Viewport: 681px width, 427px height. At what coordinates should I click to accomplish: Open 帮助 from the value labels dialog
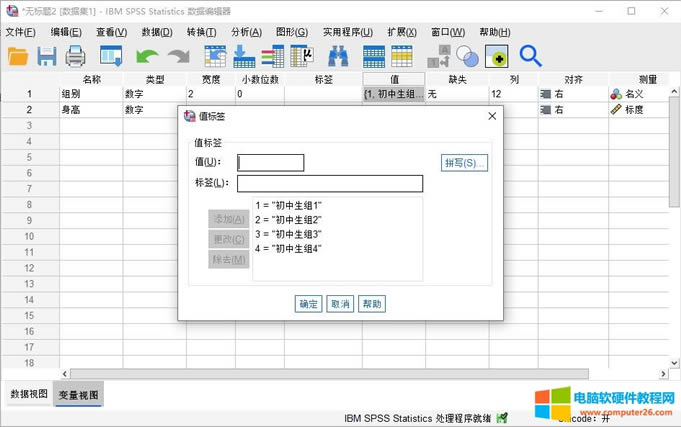372,304
